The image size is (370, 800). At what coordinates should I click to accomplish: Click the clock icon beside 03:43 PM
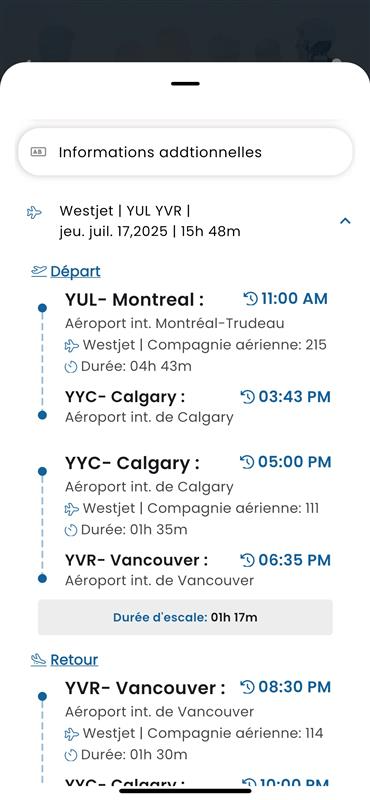pos(248,397)
